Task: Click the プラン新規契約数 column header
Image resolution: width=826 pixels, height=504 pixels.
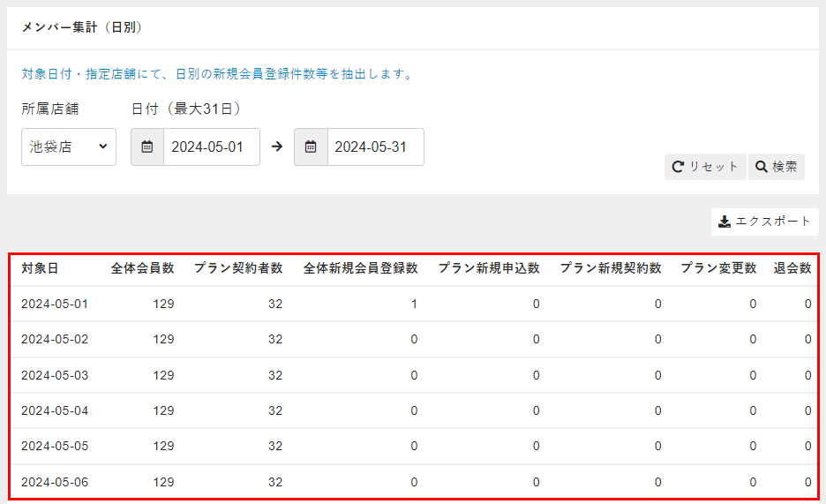Action: click(610, 268)
